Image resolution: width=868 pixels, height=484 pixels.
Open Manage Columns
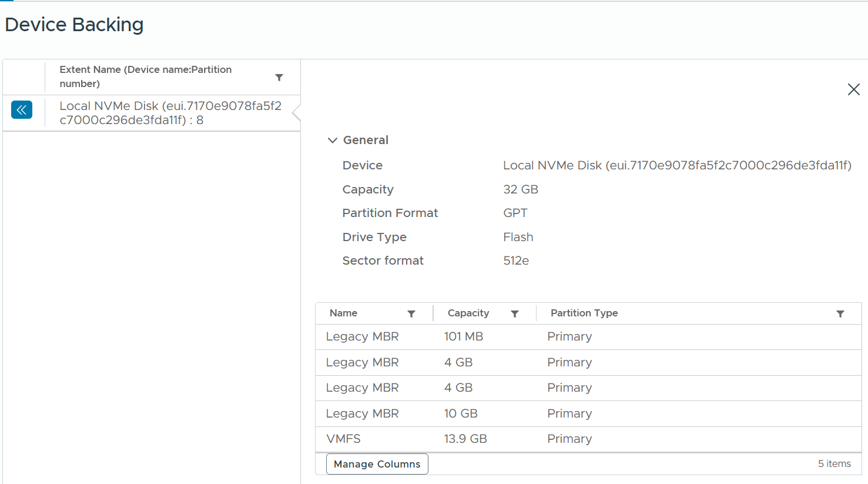click(377, 464)
